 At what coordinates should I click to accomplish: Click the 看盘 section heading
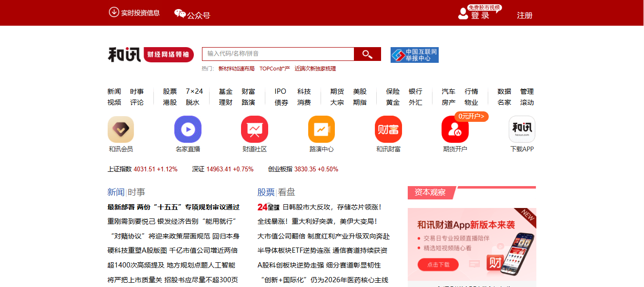(x=287, y=192)
